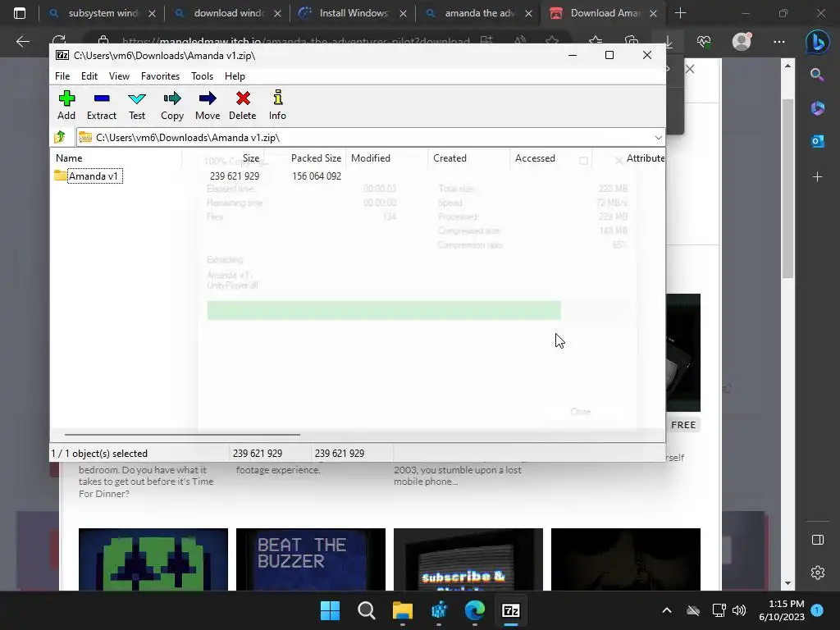Open Windows taskbar search
The height and width of the screenshot is (630, 840).
point(367,610)
